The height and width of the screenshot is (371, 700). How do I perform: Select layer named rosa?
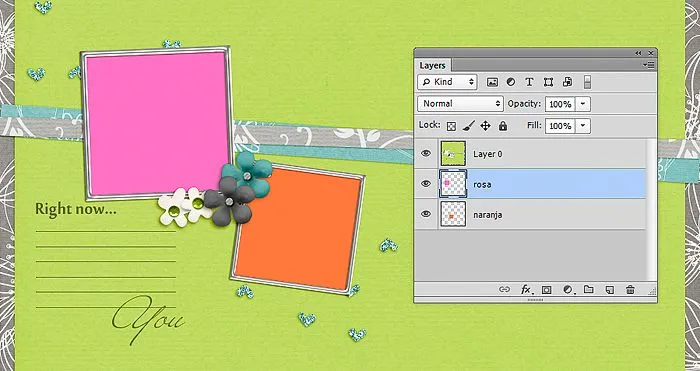(482, 184)
